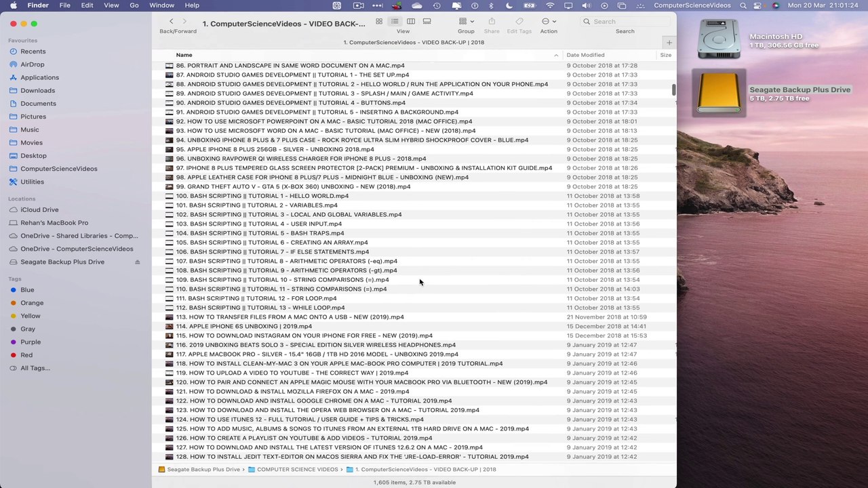Toggle sort direction arrow in Name column

(556, 55)
